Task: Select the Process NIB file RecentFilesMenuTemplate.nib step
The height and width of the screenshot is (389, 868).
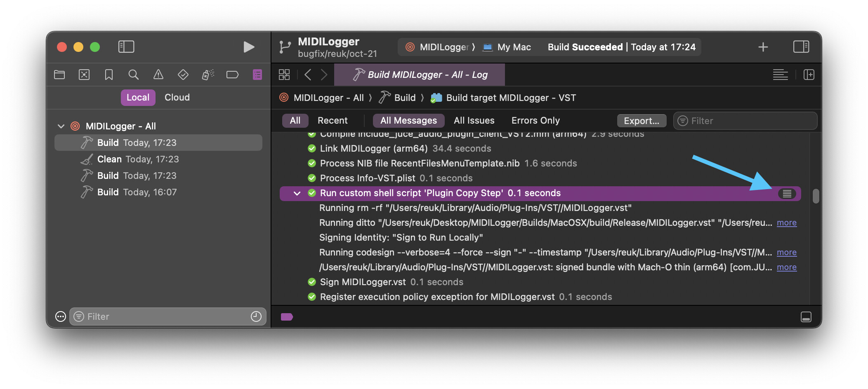Action: click(x=540, y=163)
